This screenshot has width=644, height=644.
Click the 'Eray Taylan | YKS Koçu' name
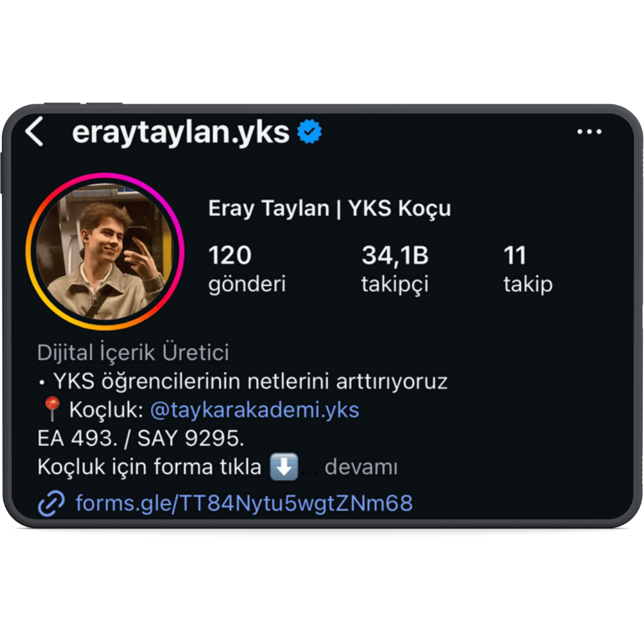329,208
